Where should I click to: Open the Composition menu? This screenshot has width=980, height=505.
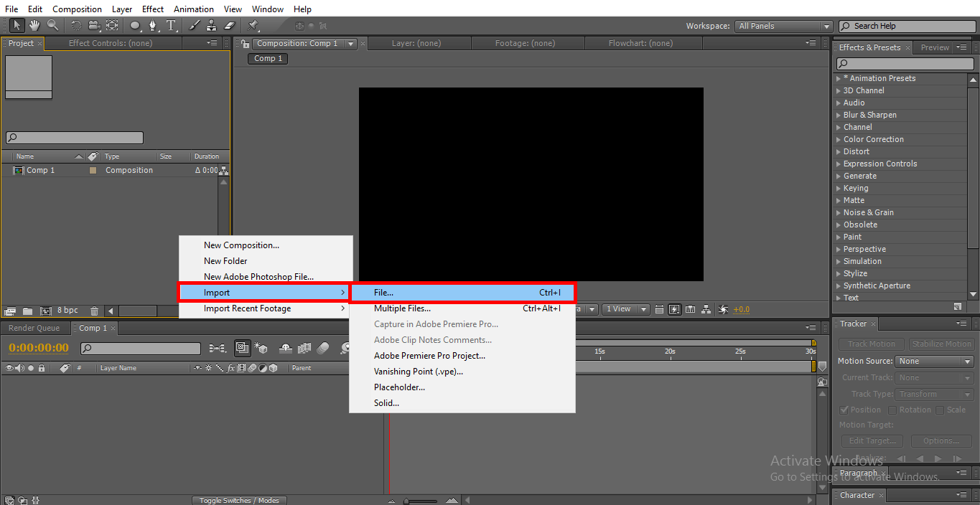[x=77, y=9]
